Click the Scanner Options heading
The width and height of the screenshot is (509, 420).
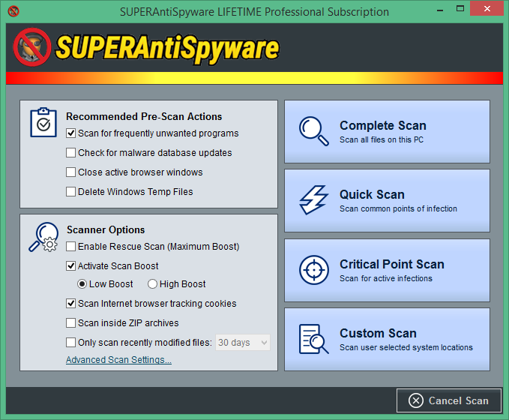[x=106, y=229]
